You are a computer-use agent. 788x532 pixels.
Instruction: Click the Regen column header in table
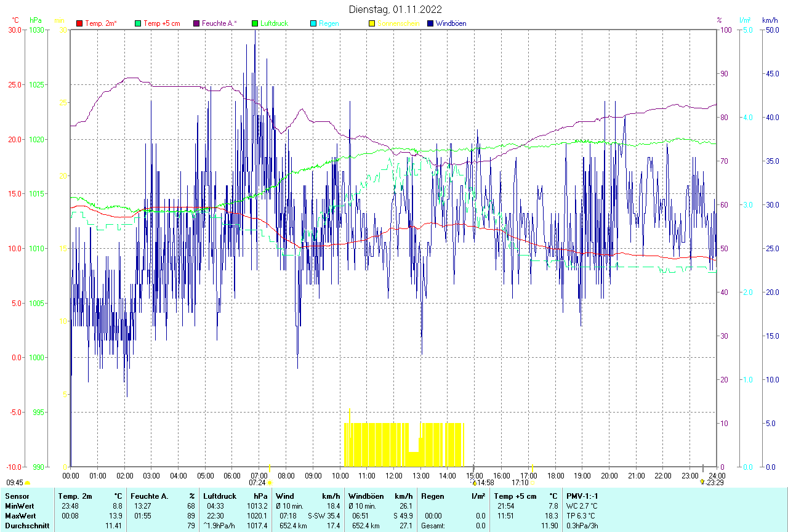433,496
